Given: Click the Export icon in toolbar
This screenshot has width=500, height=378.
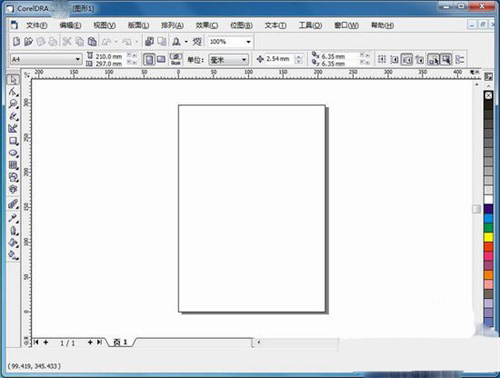Looking at the screenshot, I should [x=162, y=42].
